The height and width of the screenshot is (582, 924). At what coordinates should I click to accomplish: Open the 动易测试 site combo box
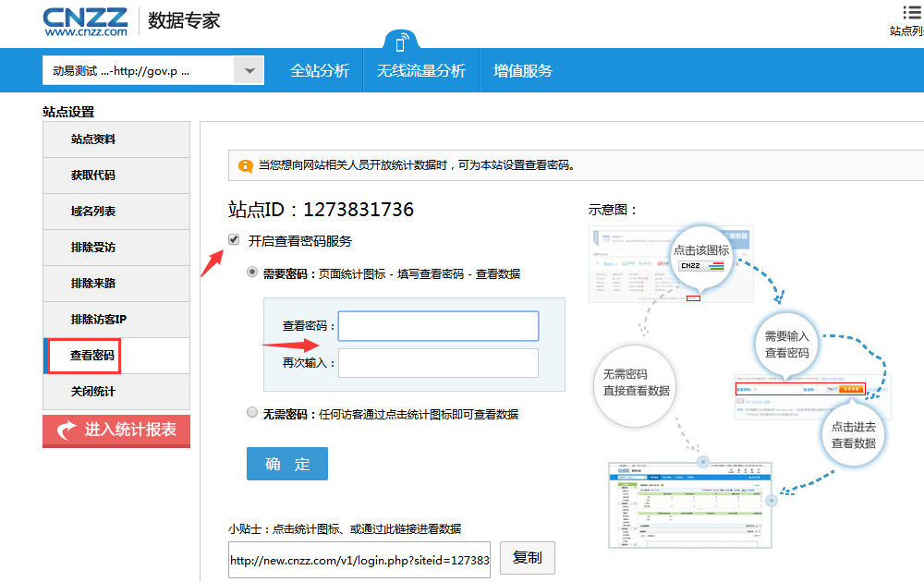(139, 70)
